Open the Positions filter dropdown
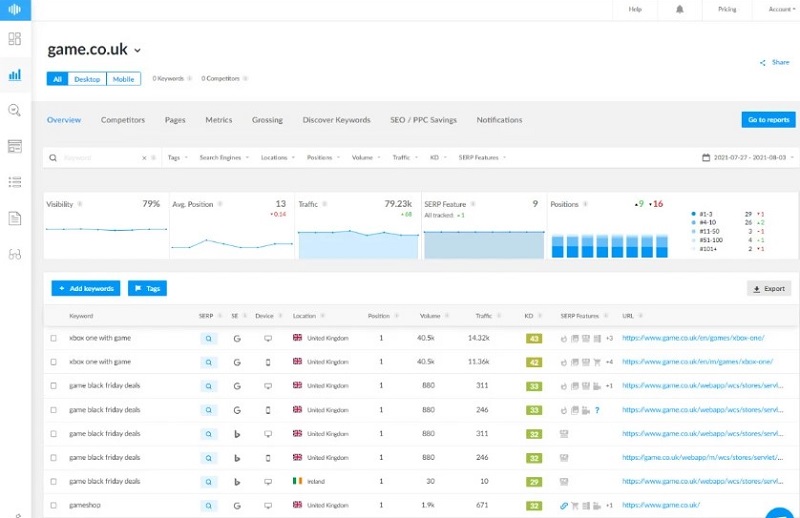This screenshot has width=800, height=518. tap(323, 158)
